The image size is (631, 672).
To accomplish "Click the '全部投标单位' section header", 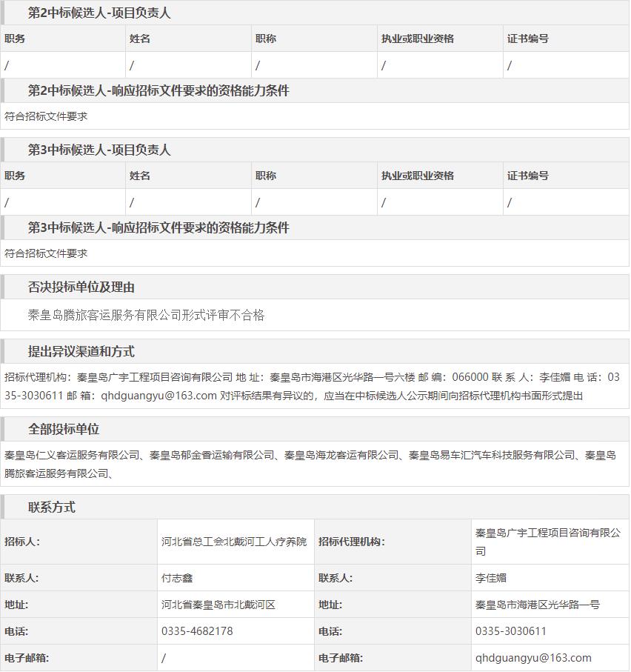I will pos(64,430).
